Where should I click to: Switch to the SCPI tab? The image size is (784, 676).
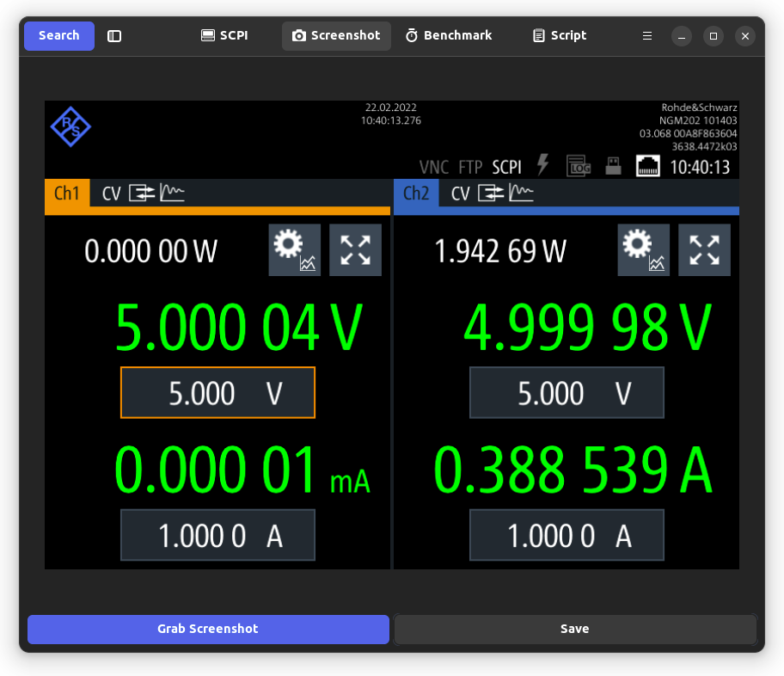pyautogui.click(x=224, y=35)
